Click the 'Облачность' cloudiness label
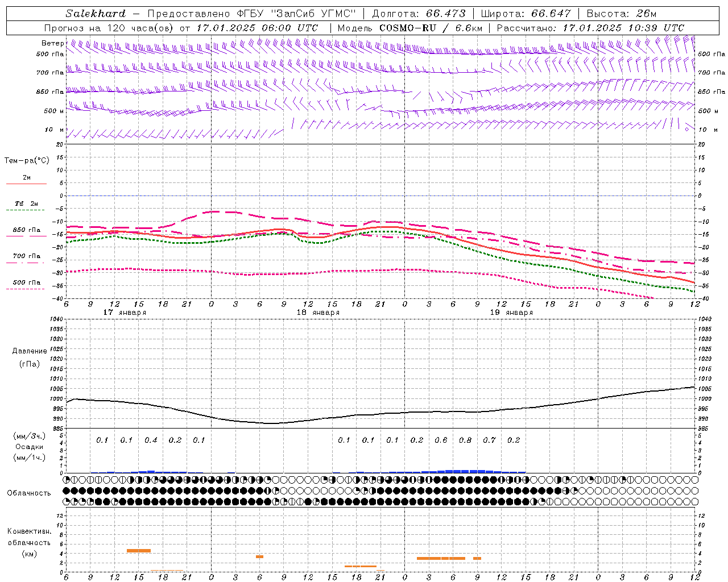 [29, 493]
